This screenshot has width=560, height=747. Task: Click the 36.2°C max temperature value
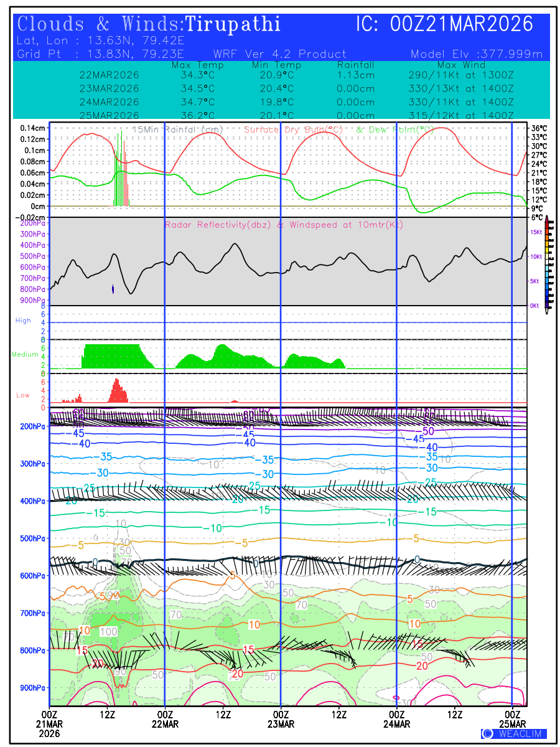[x=197, y=116]
